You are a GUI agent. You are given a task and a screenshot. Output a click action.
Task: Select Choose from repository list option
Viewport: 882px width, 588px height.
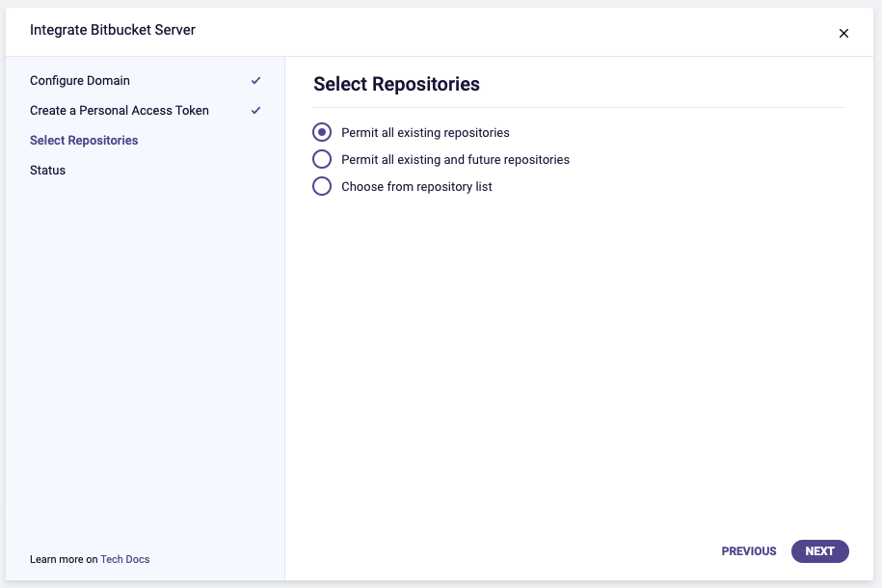tap(322, 186)
